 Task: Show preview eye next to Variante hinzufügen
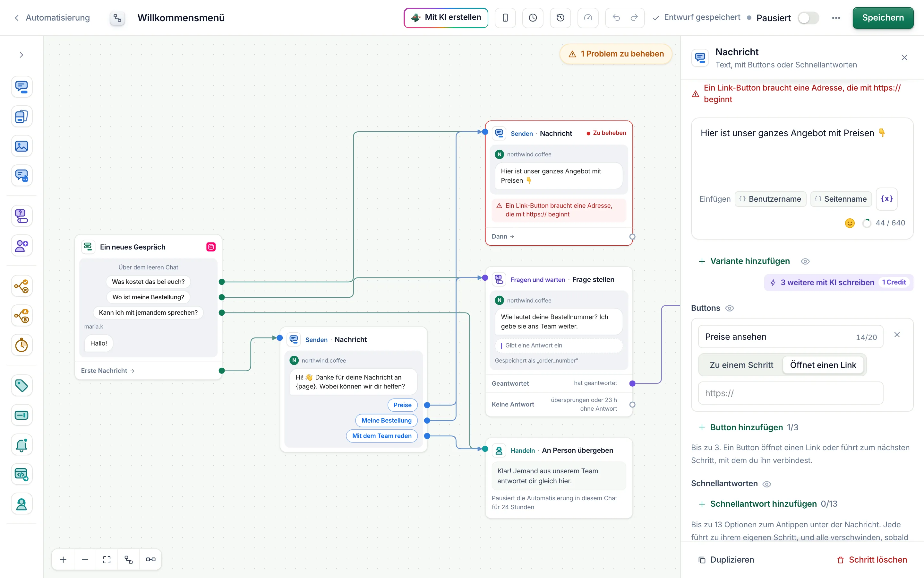[x=805, y=261]
